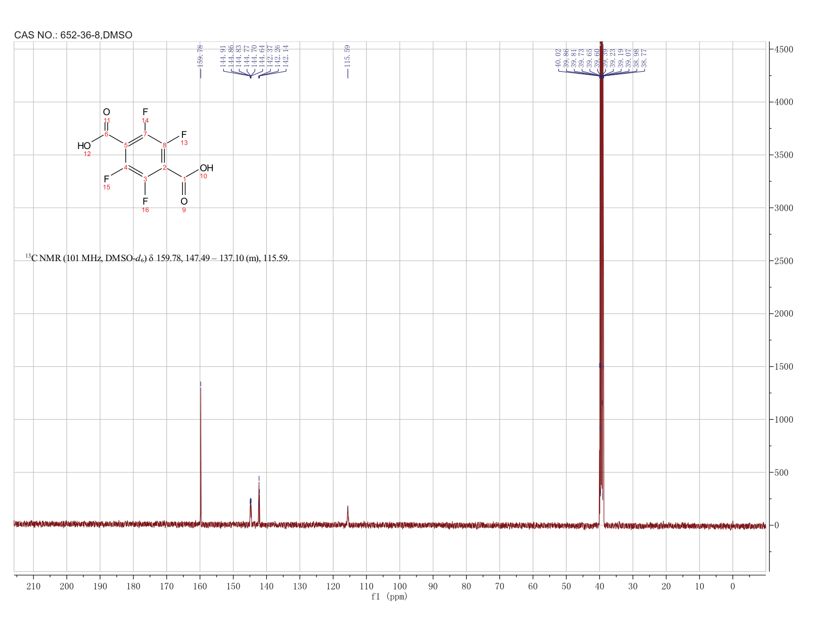Select the 13C NMR summary text line
The image size is (834, 644).
tap(158, 258)
